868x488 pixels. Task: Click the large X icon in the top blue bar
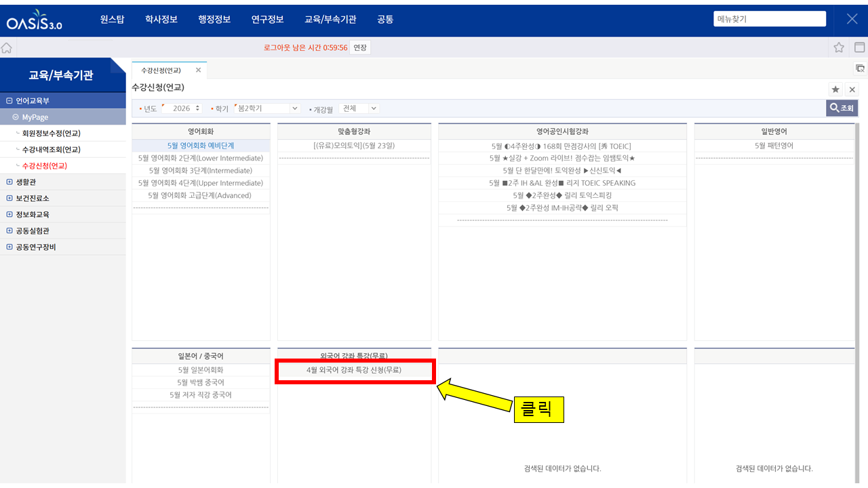click(x=852, y=19)
